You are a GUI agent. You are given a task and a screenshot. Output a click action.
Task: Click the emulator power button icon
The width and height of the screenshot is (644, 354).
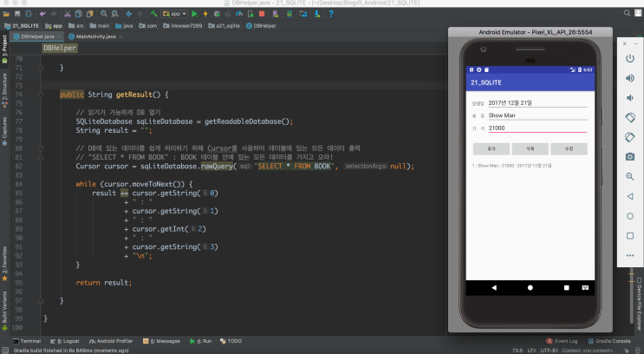coord(630,60)
